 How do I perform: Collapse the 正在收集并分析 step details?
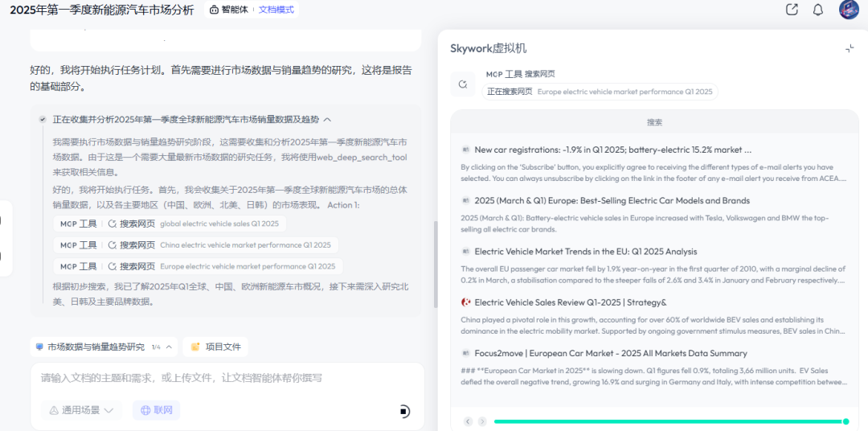327,119
